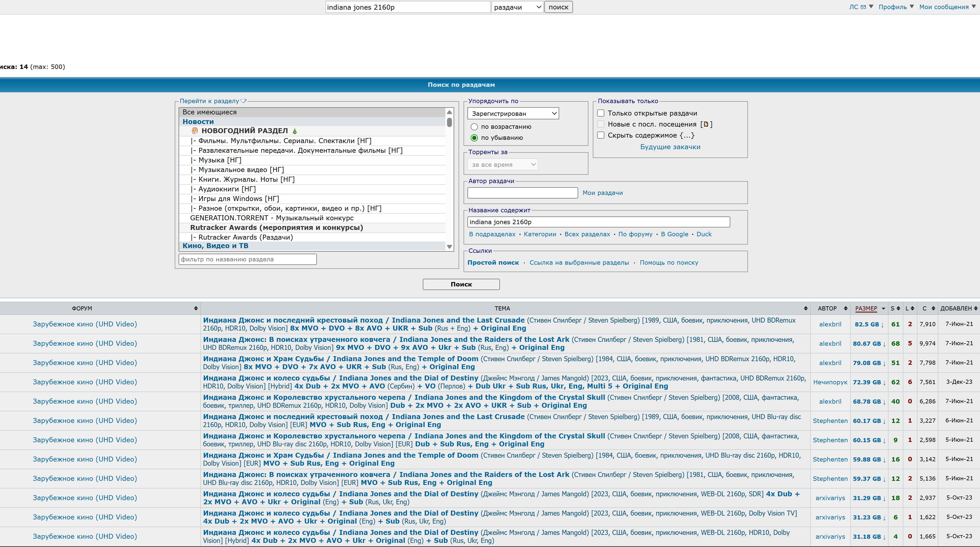Screen dimensions: 980x547
Task: Click download arrow next to 82.5 GB
Action: [883, 325]
